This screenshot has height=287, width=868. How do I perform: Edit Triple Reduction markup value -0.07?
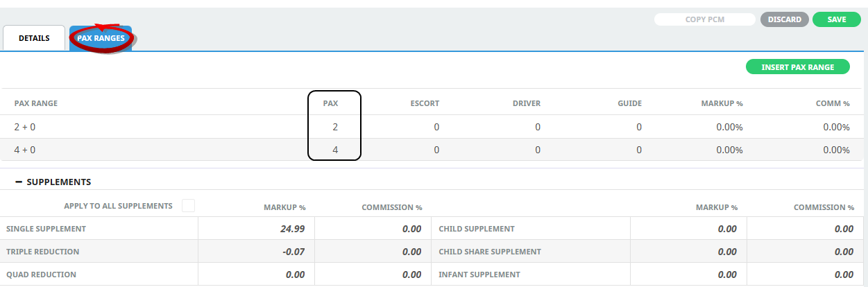pyautogui.click(x=253, y=252)
